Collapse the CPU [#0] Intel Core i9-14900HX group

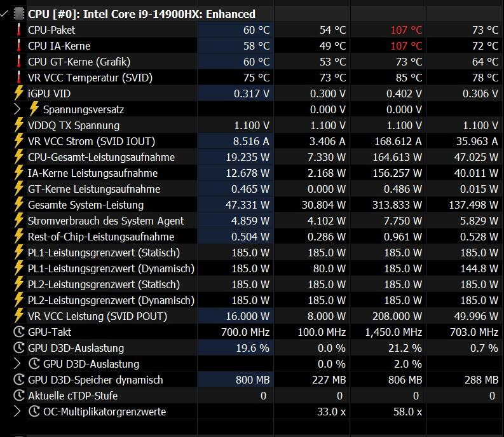(x=4, y=14)
